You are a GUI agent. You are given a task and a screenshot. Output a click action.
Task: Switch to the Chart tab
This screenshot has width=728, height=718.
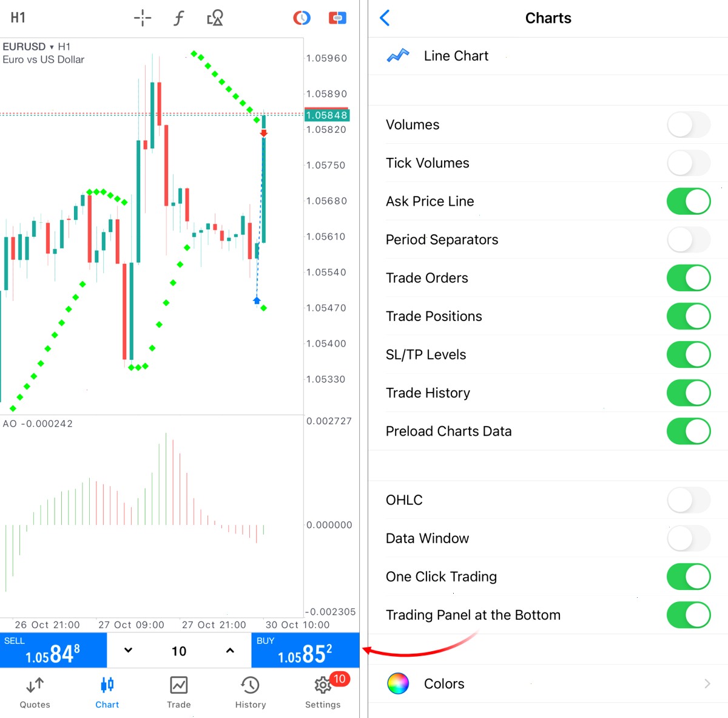click(107, 693)
